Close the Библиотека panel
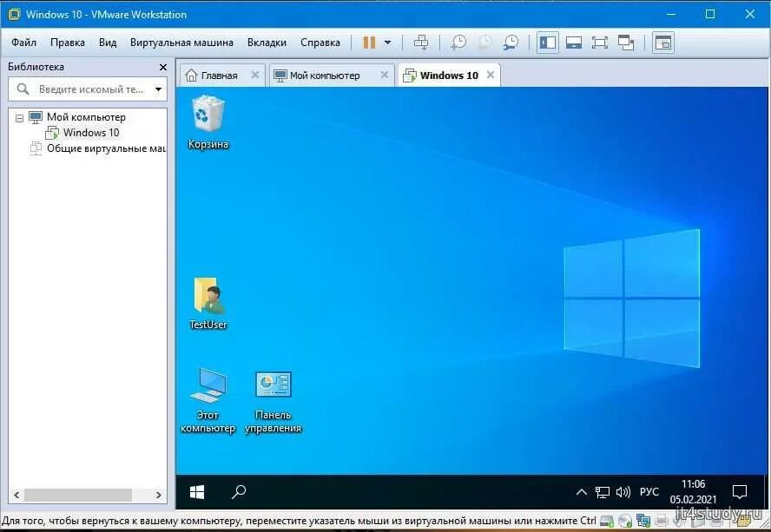771x532 pixels. (x=162, y=67)
